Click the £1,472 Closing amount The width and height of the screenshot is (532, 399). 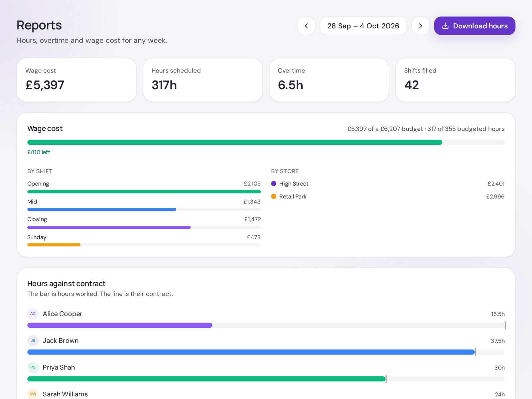pos(252,219)
